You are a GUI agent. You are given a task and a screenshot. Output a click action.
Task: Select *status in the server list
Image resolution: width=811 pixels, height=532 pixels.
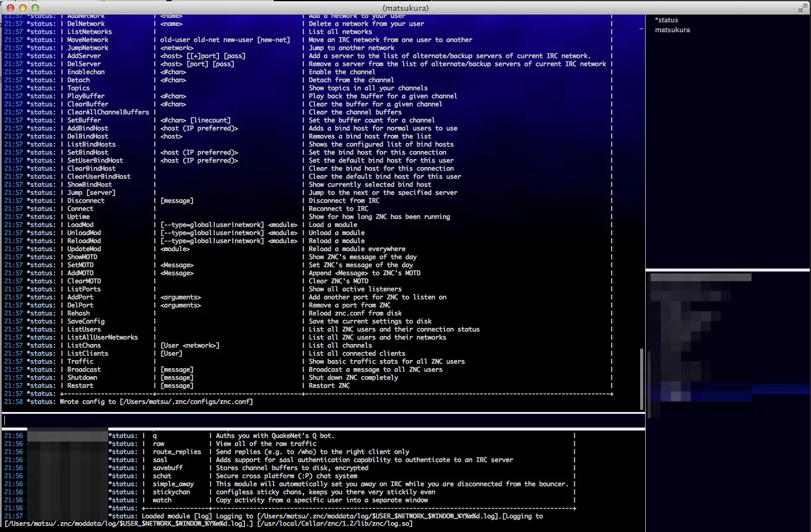pyautogui.click(x=666, y=20)
